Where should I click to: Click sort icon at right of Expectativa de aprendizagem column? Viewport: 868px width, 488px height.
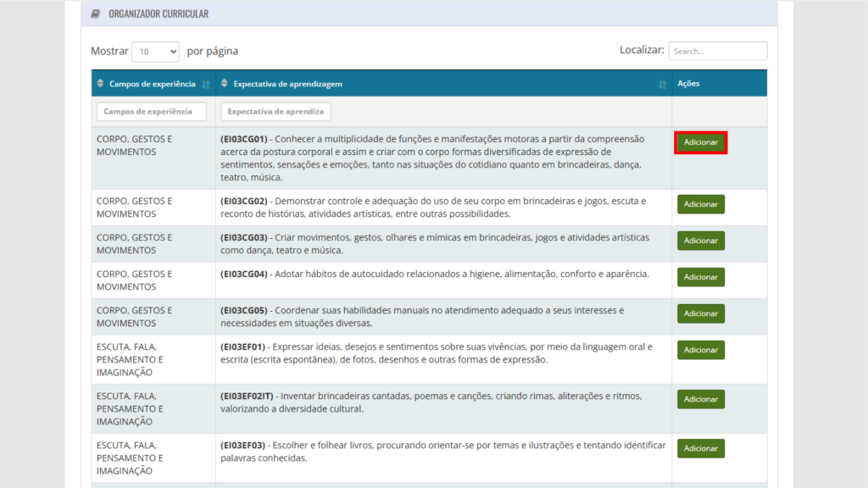pos(662,84)
